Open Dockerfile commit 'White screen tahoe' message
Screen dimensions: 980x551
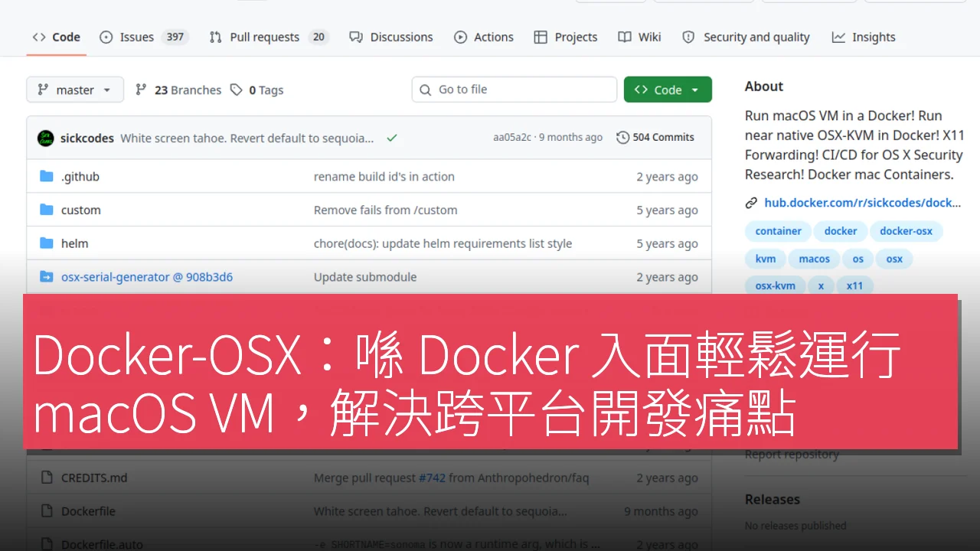coord(440,511)
